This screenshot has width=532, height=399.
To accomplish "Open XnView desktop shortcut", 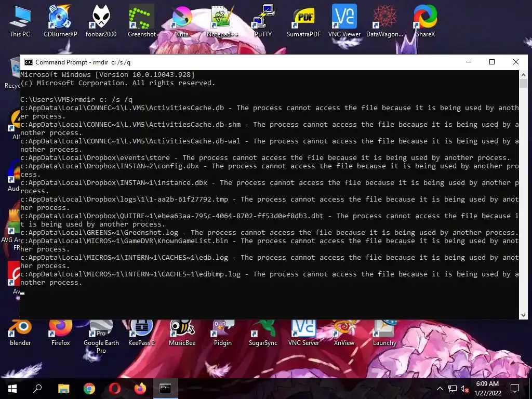I will 344,333.
